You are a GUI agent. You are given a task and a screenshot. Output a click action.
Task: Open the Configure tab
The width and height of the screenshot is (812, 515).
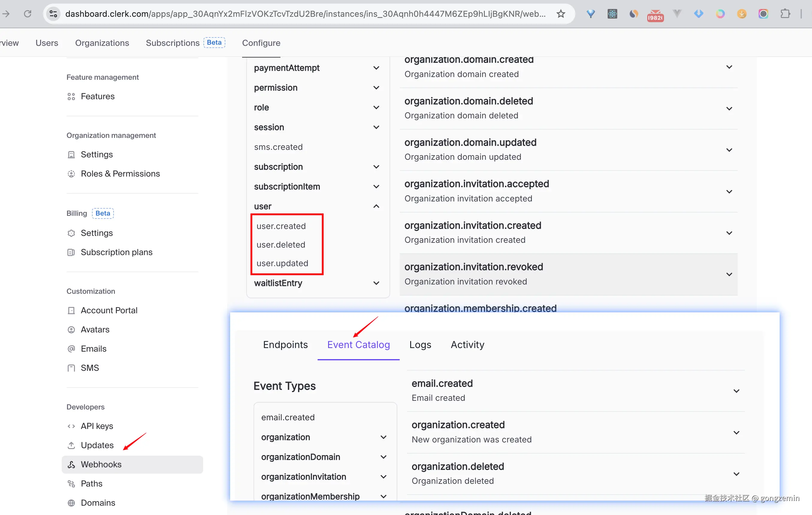pyautogui.click(x=261, y=43)
